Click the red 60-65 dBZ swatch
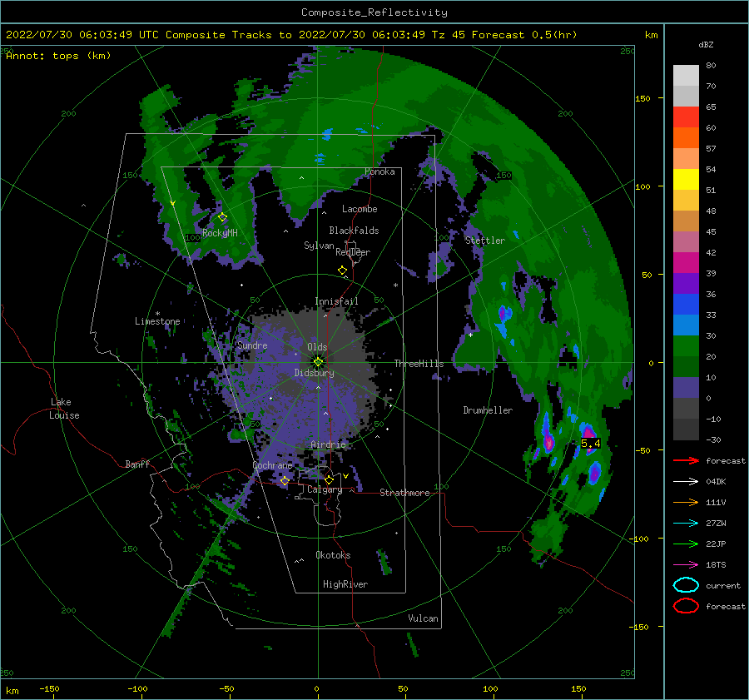Image resolution: width=749 pixels, height=700 pixels. [686, 117]
